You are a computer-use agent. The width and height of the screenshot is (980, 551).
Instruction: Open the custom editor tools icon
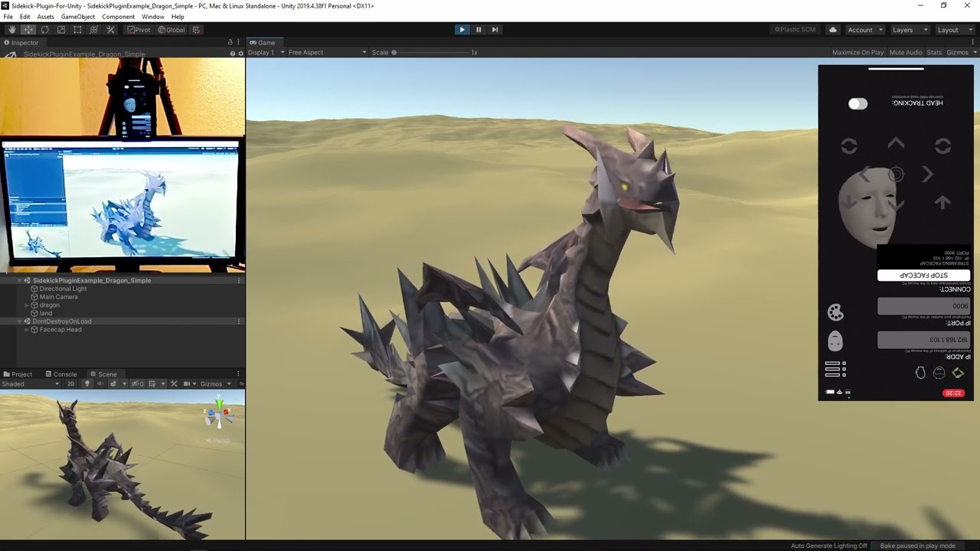click(x=110, y=30)
